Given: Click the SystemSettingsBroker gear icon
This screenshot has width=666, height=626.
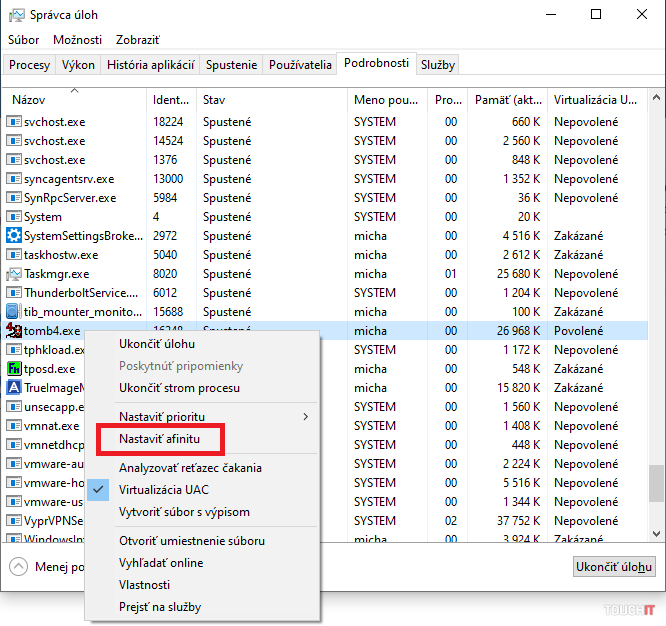Looking at the screenshot, I should tap(14, 236).
